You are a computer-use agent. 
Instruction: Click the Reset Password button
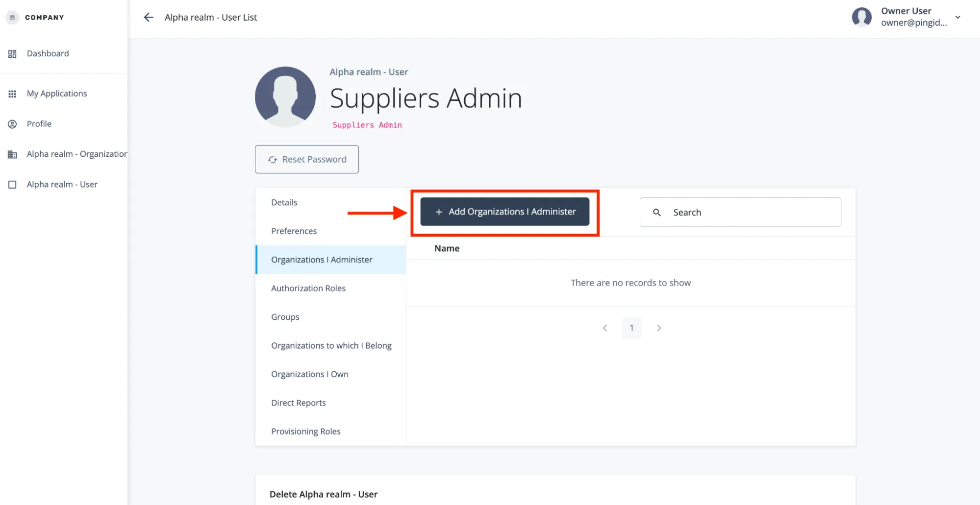click(307, 159)
